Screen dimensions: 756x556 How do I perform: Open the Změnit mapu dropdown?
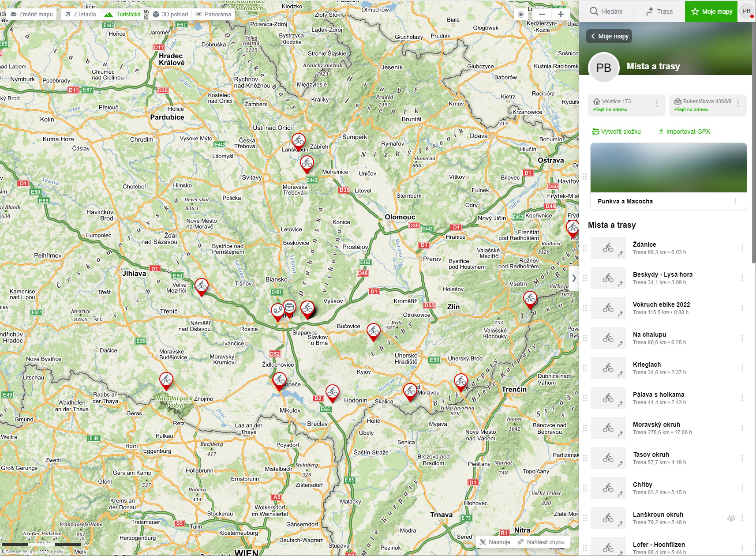[x=32, y=14]
